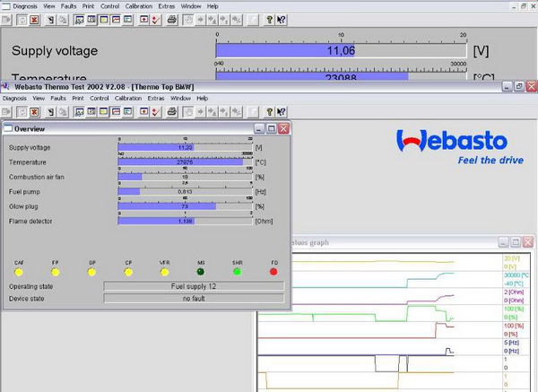Click the '5 [Hz]' label in the graph legend
This screenshot has height=392, width=538.
click(511, 343)
